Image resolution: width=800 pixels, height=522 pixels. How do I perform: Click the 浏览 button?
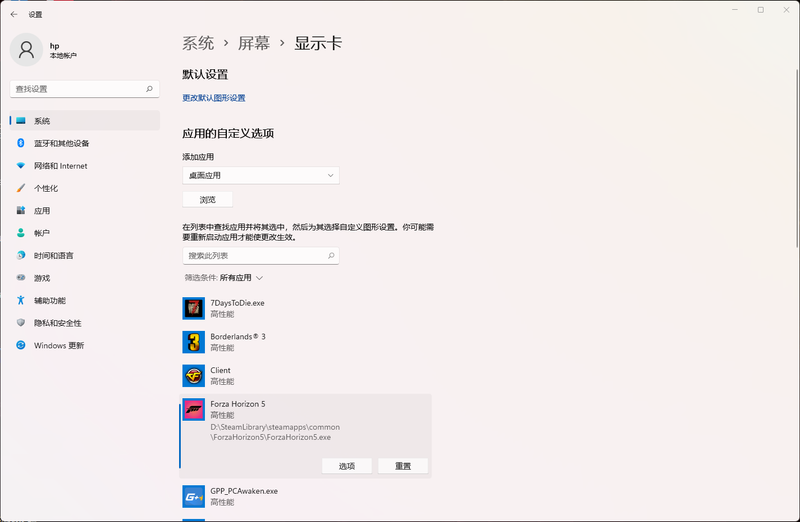point(207,199)
